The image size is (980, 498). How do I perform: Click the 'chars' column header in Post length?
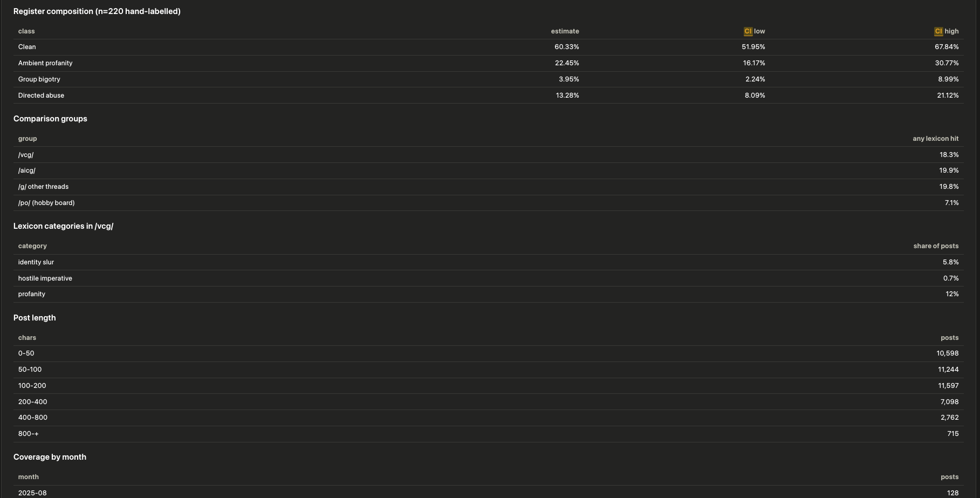27,338
